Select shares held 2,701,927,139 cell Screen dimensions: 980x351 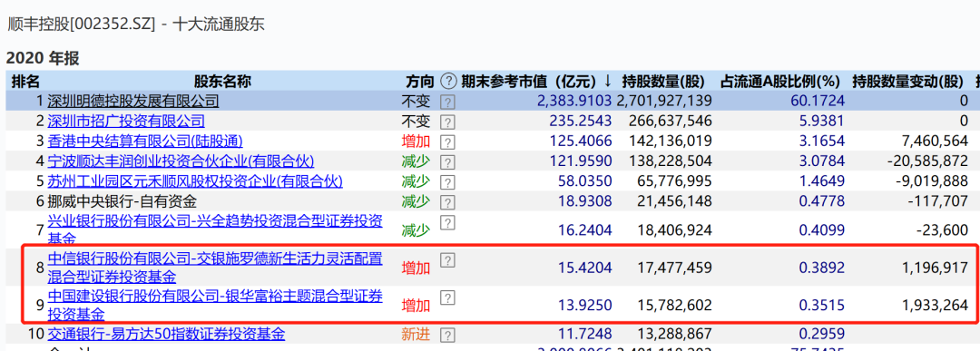664,102
